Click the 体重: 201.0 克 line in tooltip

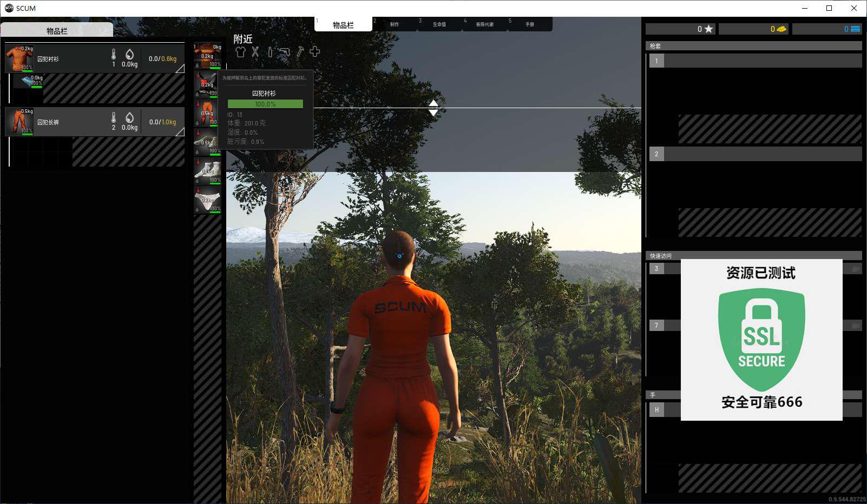click(x=246, y=123)
